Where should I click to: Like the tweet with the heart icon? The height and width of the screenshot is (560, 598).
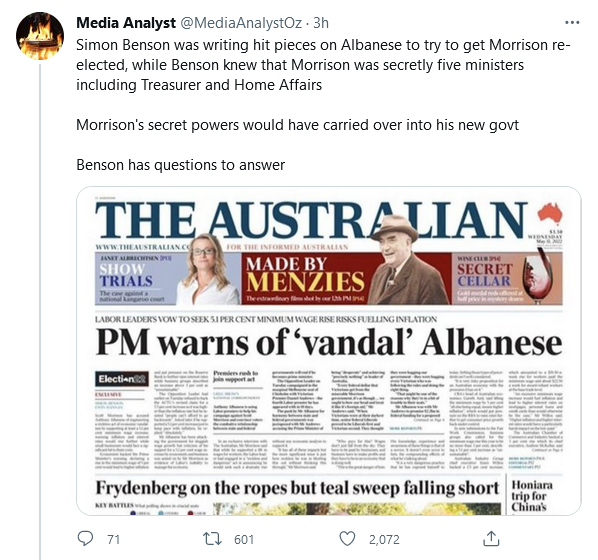click(x=347, y=539)
